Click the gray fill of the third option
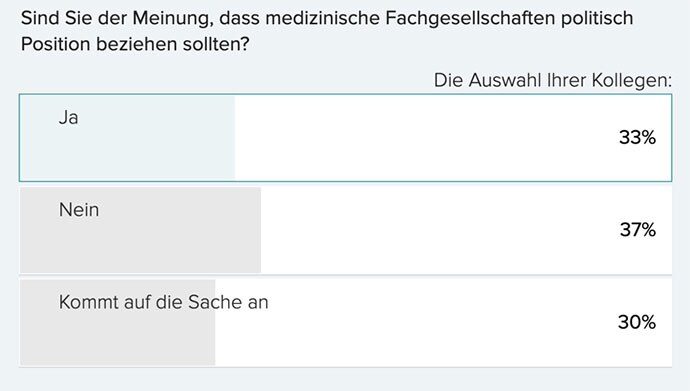Screen dimensions: 690x391 pyautogui.click(x=117, y=322)
